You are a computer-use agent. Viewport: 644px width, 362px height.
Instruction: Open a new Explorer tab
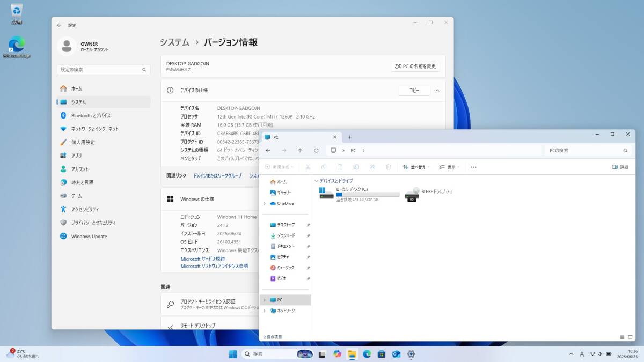coord(349,137)
